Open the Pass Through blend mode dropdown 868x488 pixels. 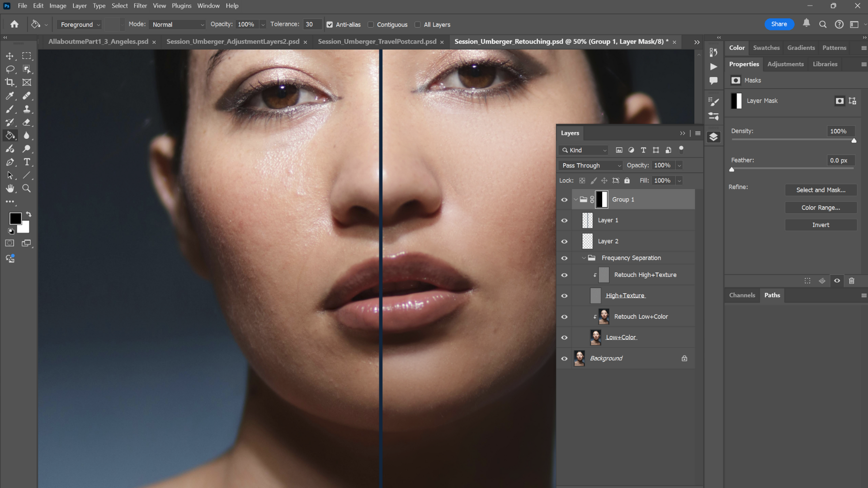590,165
